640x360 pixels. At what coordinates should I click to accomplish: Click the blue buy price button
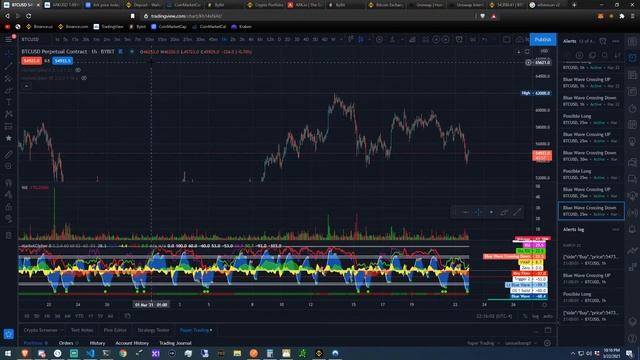pyautogui.click(x=62, y=60)
